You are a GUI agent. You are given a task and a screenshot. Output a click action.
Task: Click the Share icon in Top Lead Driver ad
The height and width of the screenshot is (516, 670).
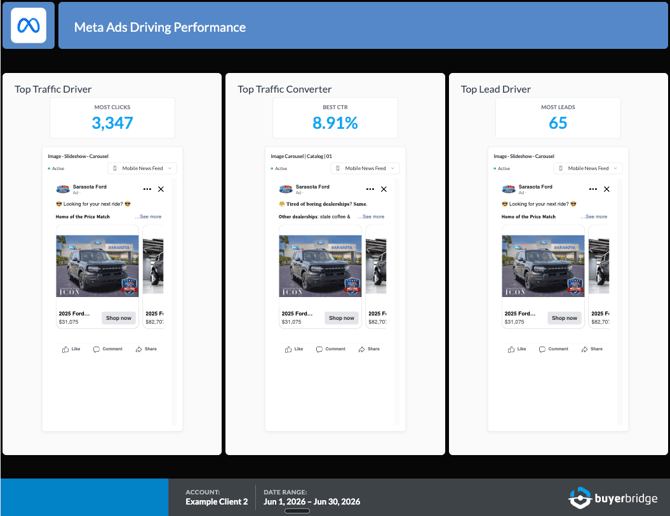(x=585, y=349)
